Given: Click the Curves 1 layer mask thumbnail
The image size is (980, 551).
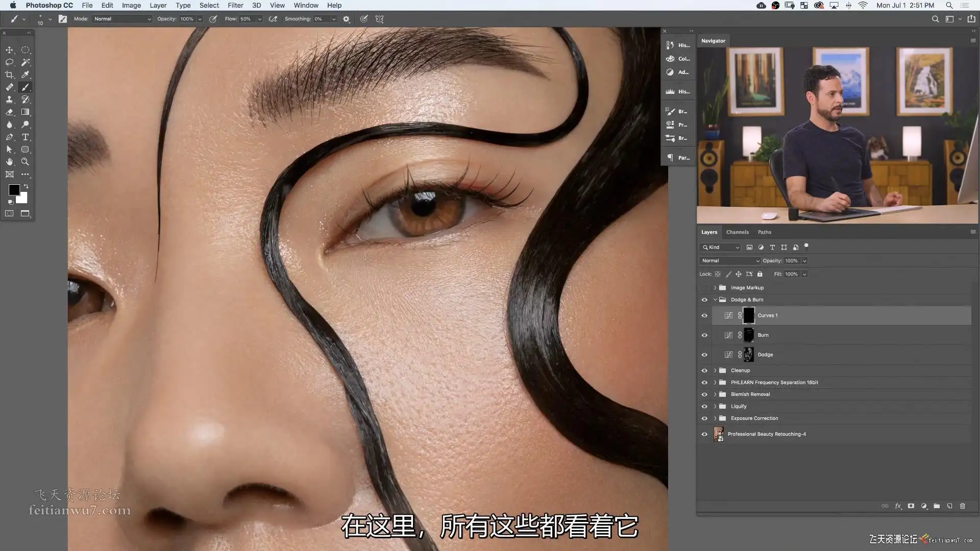Looking at the screenshot, I should pyautogui.click(x=748, y=316).
